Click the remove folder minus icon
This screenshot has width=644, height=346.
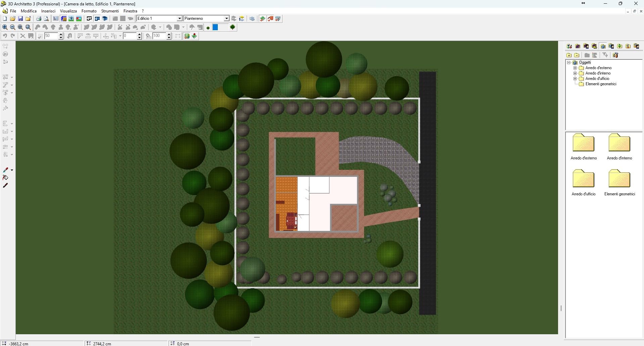[577, 55]
